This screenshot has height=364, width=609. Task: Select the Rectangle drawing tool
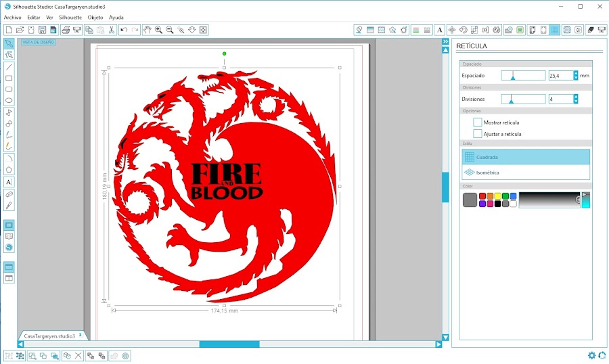[9, 78]
